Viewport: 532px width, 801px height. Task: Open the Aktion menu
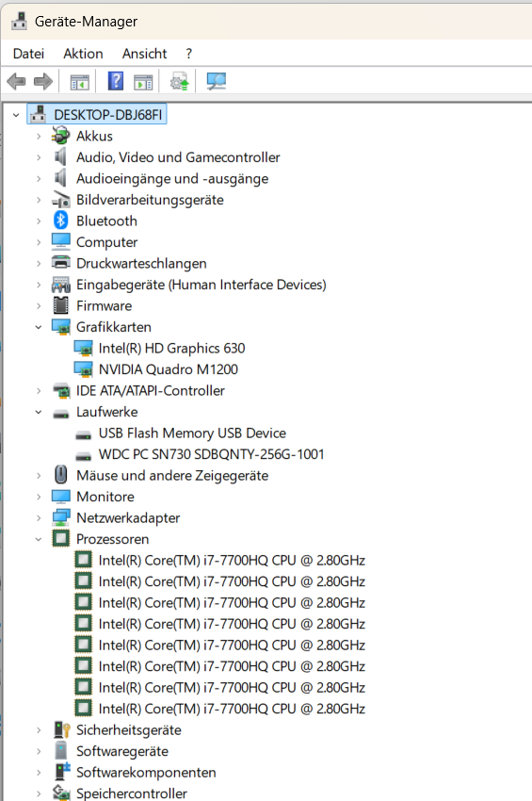pos(83,54)
